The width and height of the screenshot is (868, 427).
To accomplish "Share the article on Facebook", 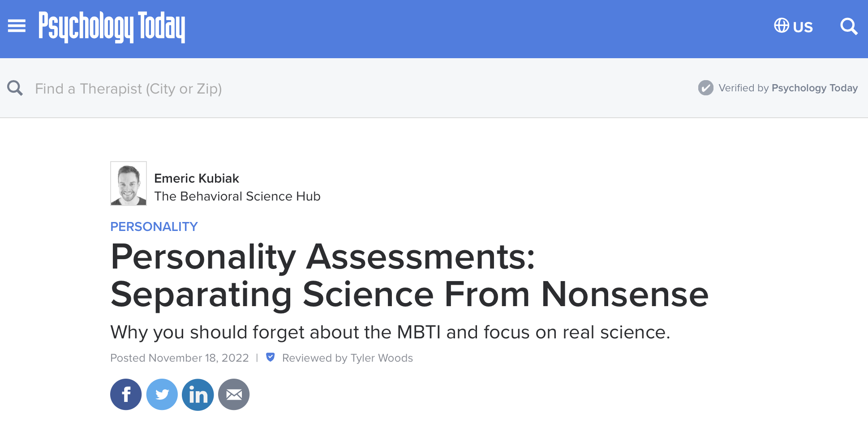I will [x=126, y=394].
